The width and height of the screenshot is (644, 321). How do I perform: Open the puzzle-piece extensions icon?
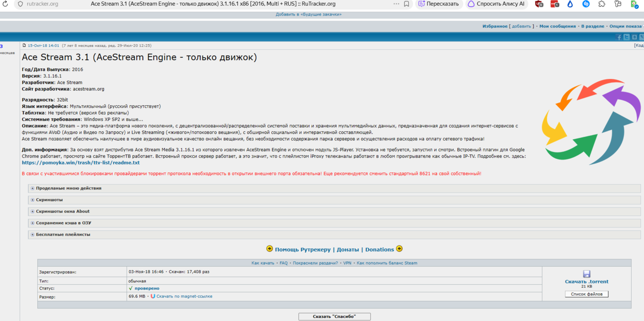click(x=602, y=4)
